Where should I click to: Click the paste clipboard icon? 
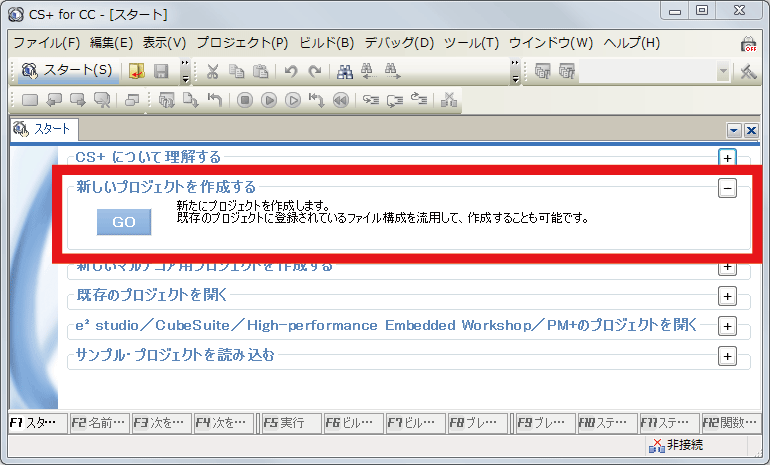click(x=260, y=72)
